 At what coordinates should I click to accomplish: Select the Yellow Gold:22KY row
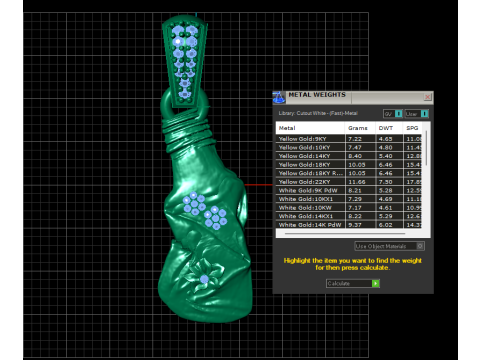point(349,182)
